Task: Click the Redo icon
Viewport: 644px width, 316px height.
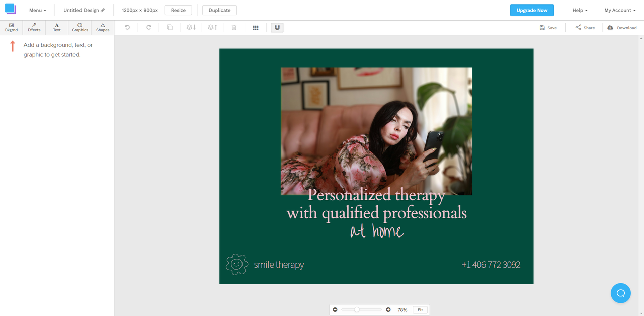Action: (148, 27)
